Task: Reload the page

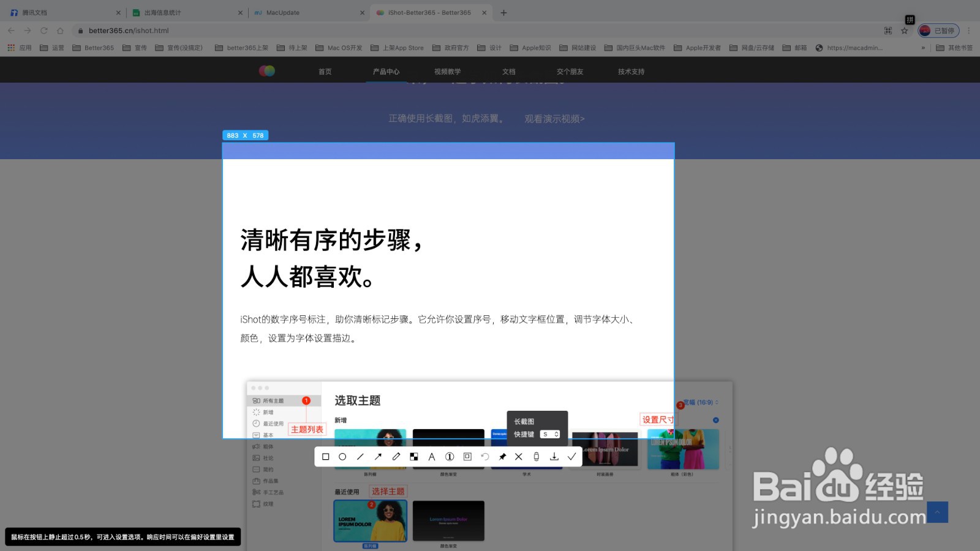Action: pos(44,31)
